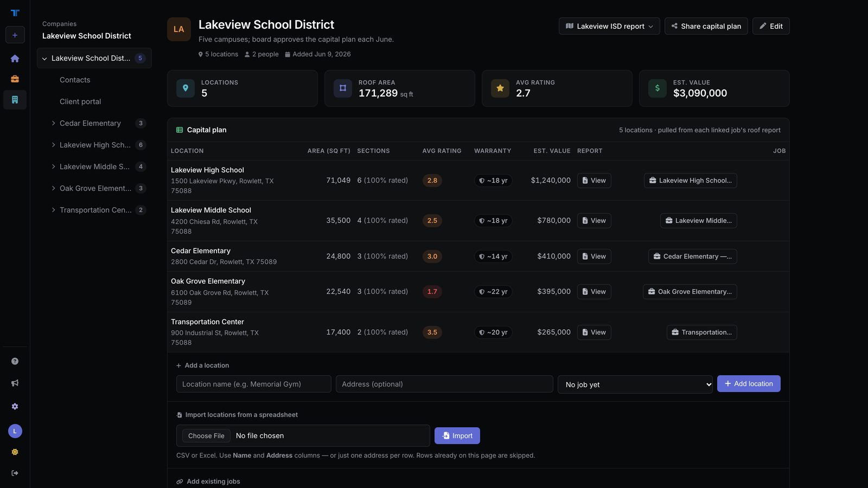Click the Import button
The height and width of the screenshot is (488, 868).
tap(457, 435)
